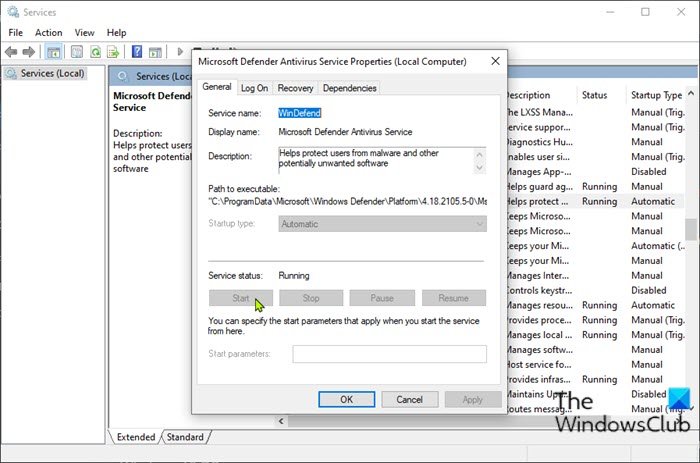This screenshot has width=700, height=463.
Task: Switch to the Log On tab
Action: tap(254, 88)
